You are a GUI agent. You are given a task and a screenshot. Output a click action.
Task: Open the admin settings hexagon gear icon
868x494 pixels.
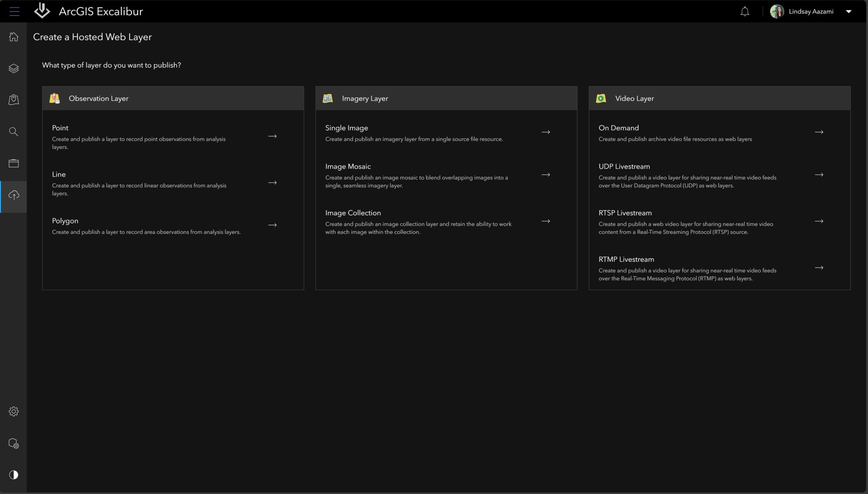pyautogui.click(x=14, y=443)
